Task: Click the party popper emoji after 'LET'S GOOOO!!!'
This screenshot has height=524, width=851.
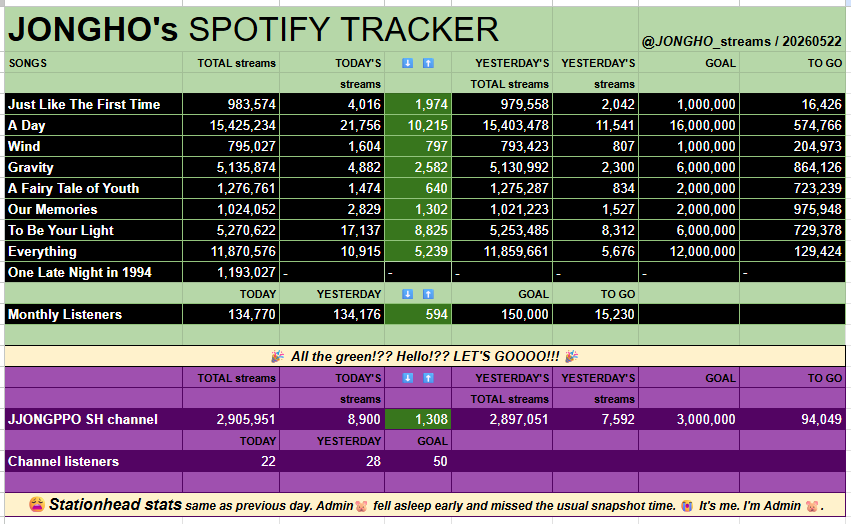Action: (x=571, y=356)
